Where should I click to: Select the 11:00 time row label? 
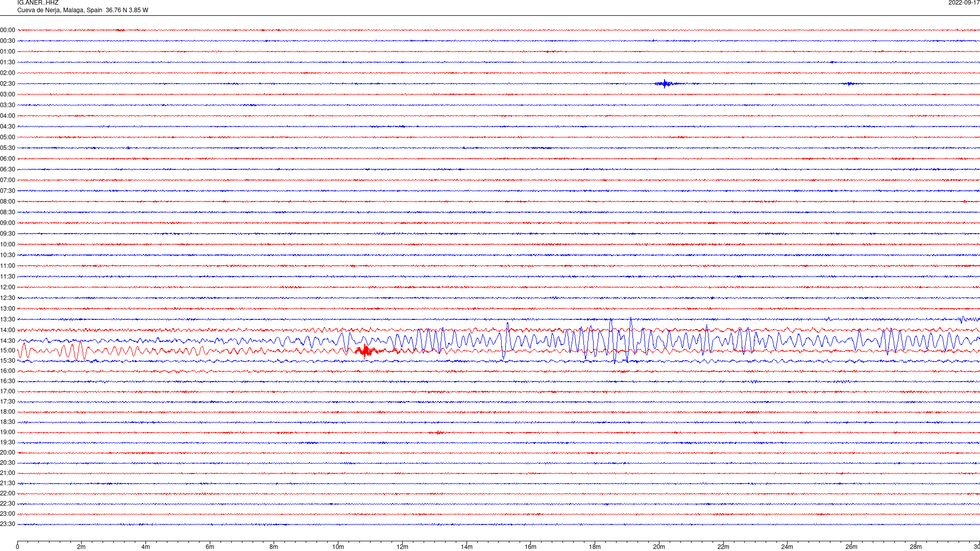8,266
